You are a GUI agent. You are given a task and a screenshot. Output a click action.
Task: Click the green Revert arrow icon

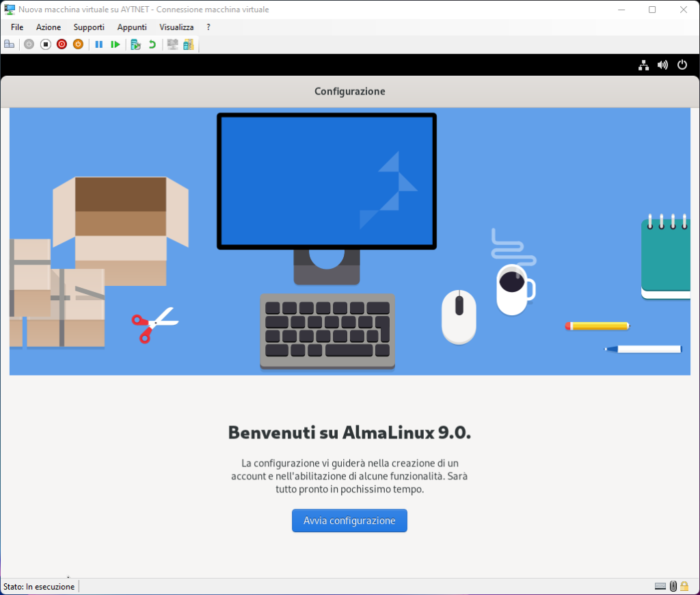tap(152, 44)
